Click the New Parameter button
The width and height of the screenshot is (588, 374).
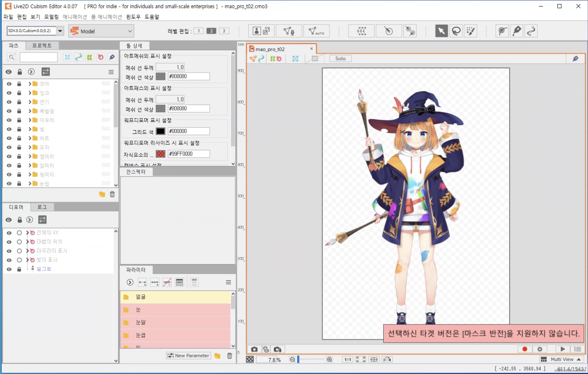(x=188, y=356)
